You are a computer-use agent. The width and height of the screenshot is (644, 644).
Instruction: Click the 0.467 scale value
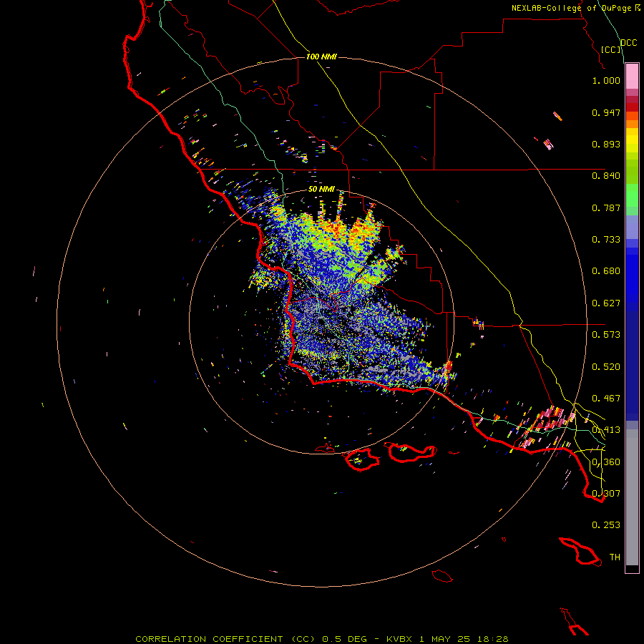[x=606, y=399]
